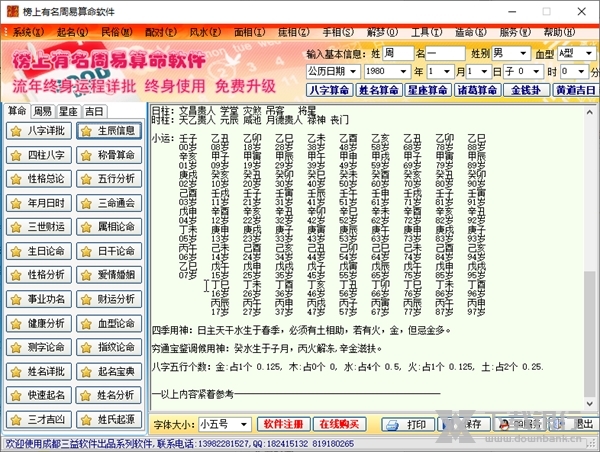Click the star icon beside 起名宝典
The height and width of the screenshot is (452, 600).
click(x=86, y=372)
